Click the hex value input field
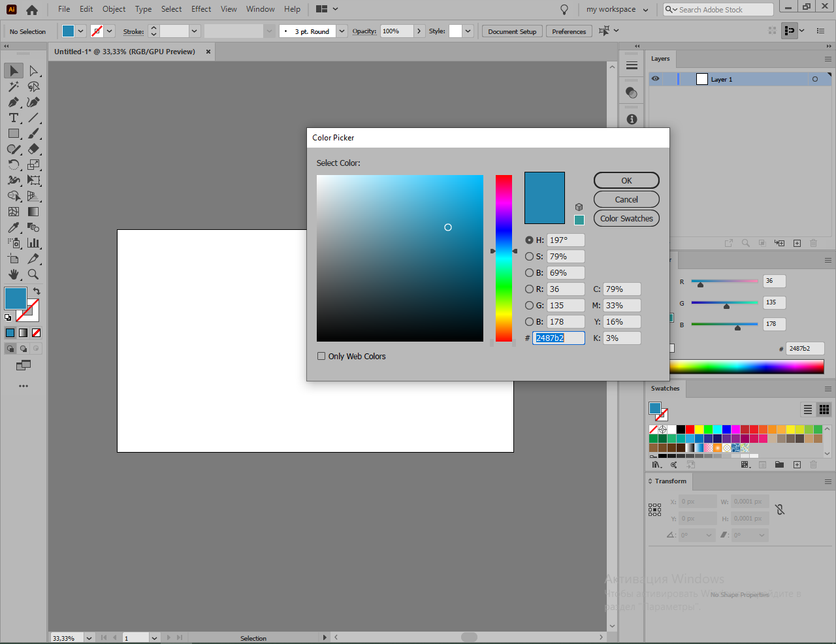Screen dimensions: 836x644 coord(558,338)
